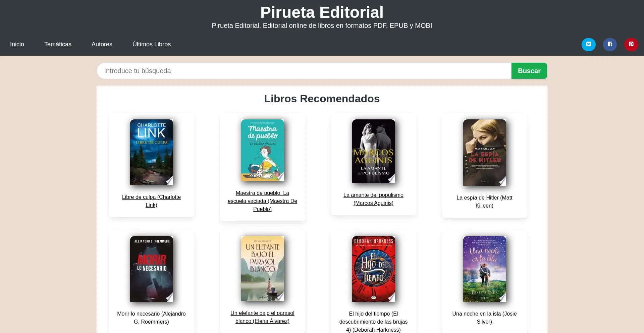644x333 pixels.
Task: Click the search field 'Introduce tu búsqueda'
Action: (x=304, y=71)
